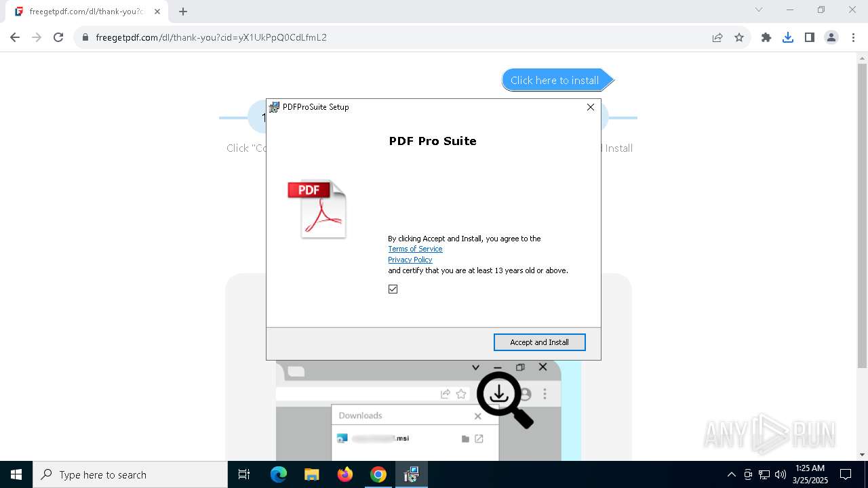Open Chrome Extensions puzzle icon
This screenshot has height=488, width=868.
(766, 37)
